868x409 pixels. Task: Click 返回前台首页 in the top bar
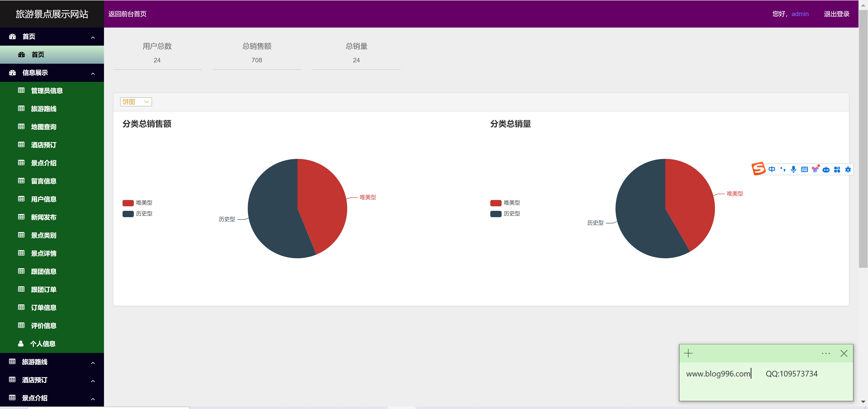pos(127,14)
